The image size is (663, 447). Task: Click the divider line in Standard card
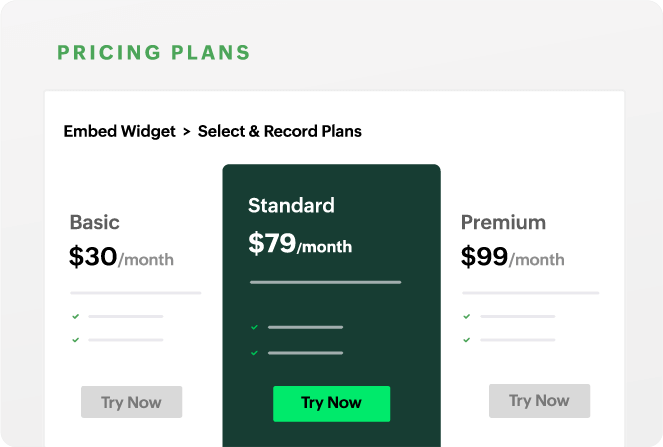click(x=325, y=283)
